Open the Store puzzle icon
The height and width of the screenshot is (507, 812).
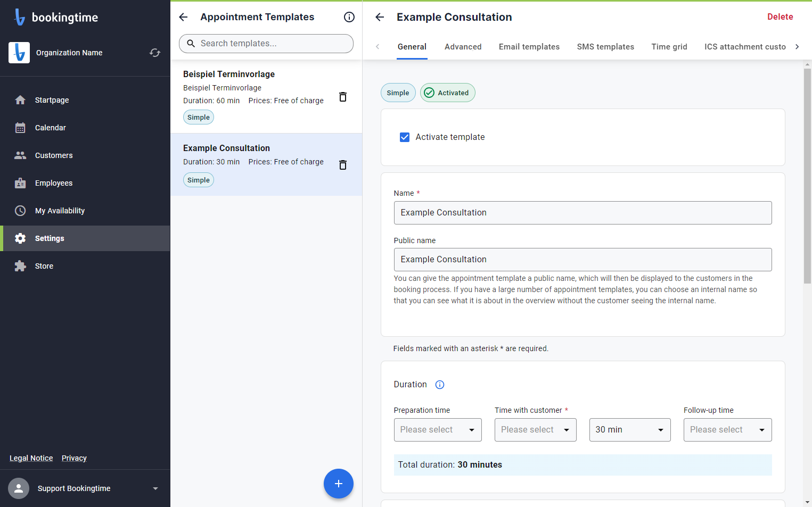pos(20,266)
